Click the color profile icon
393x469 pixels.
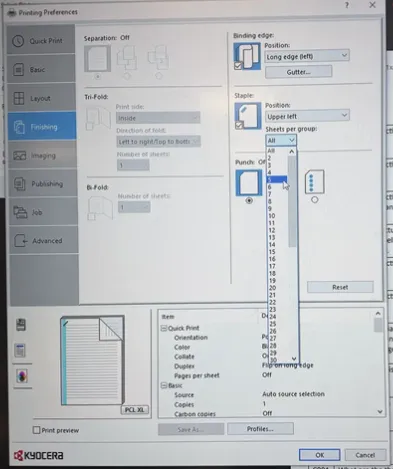pos(22,377)
